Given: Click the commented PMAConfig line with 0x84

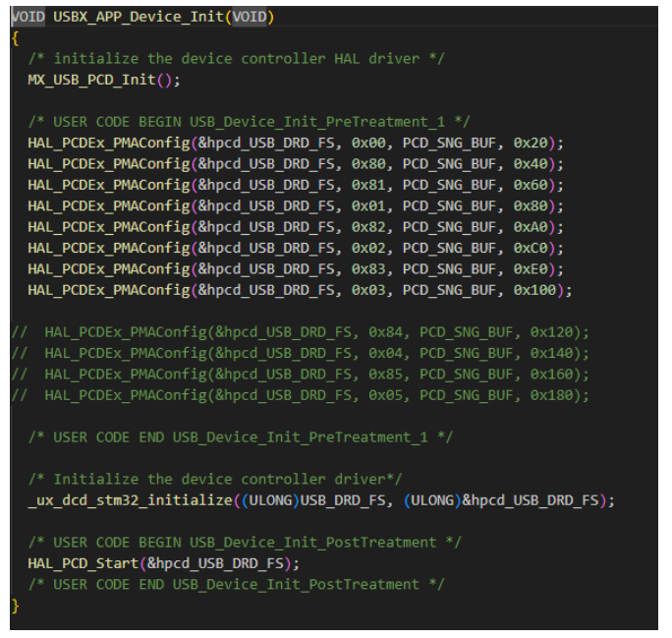Looking at the screenshot, I should [301, 332].
